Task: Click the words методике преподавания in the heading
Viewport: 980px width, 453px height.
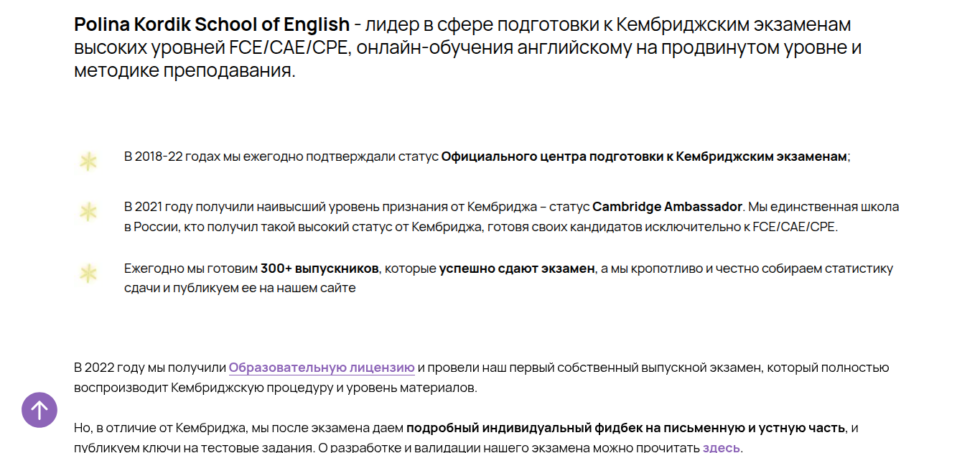Action: (184, 72)
